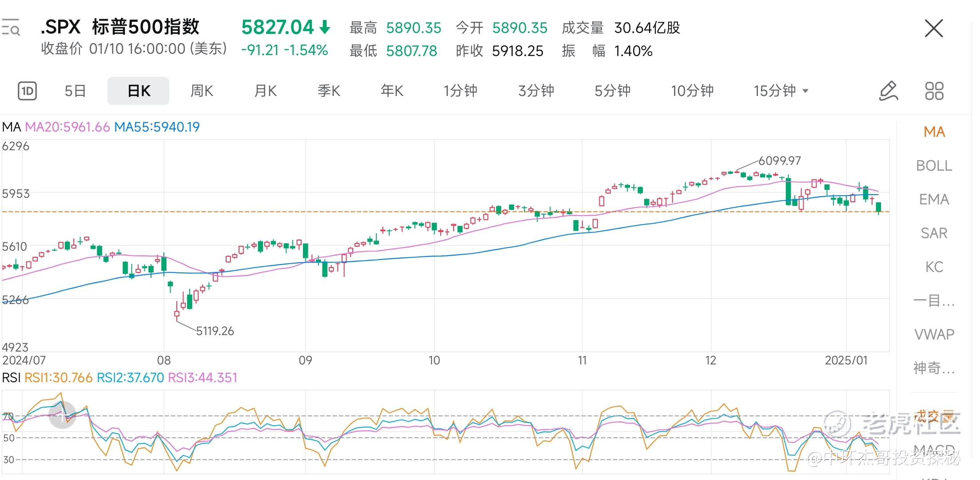This screenshot has height=480, width=980.
Task: Click the RSI1 orange legend value
Action: point(58,378)
